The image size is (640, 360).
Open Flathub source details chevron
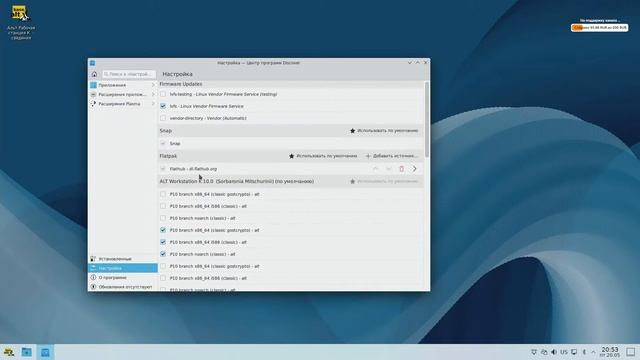[415, 169]
